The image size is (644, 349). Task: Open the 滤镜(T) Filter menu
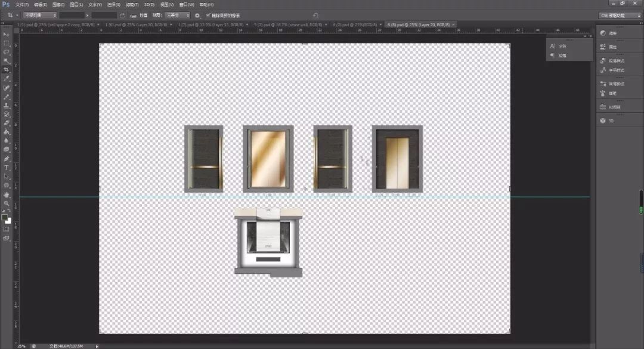pos(132,5)
